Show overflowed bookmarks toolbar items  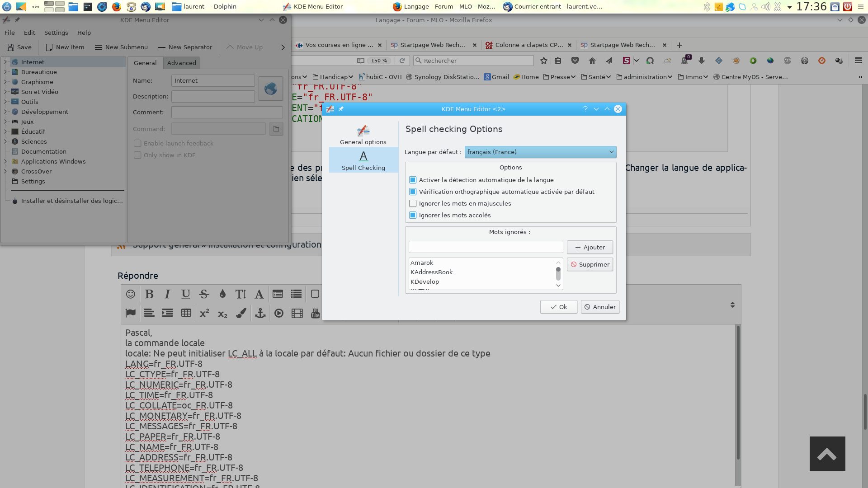tap(860, 77)
